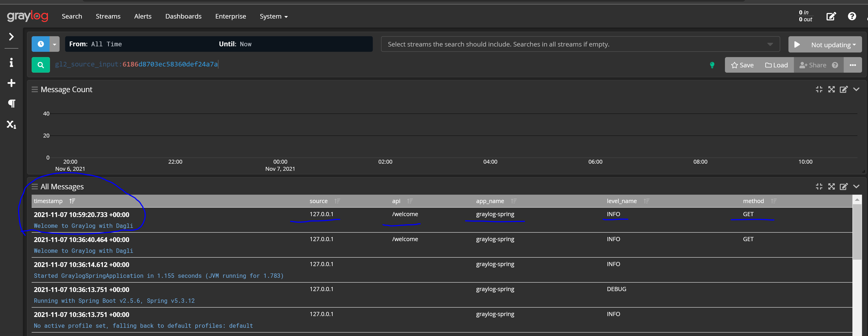Click No active profile set message text
Viewport: 868px width, 336px height.
point(143,325)
